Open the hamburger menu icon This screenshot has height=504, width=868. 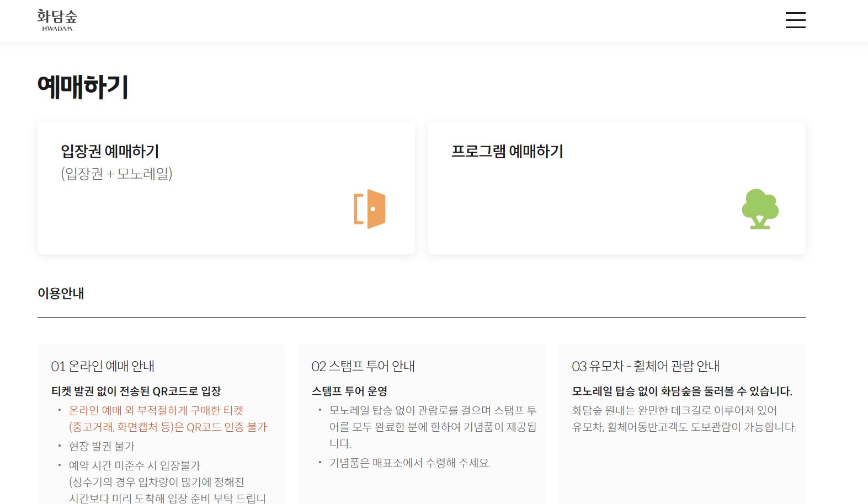pyautogui.click(x=795, y=20)
